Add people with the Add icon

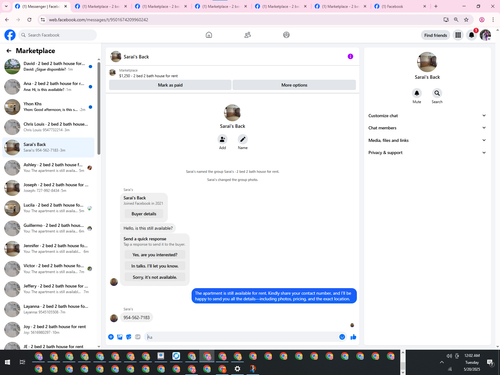coord(222,139)
